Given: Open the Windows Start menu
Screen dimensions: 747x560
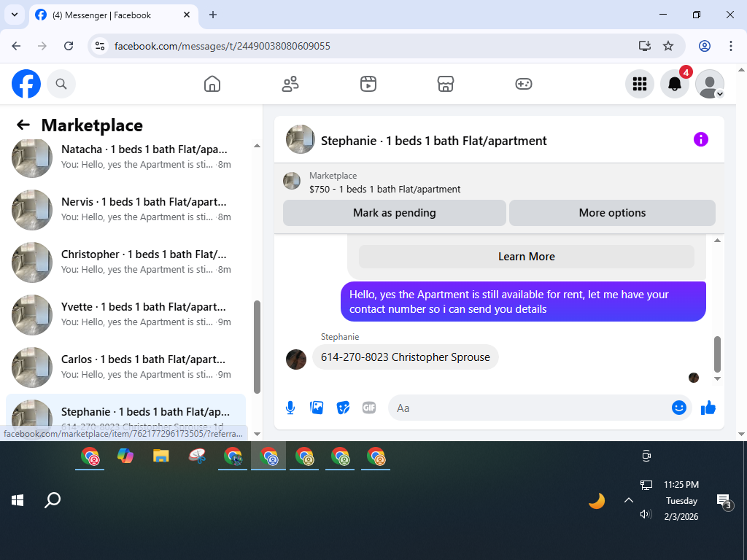Looking at the screenshot, I should click(18, 500).
